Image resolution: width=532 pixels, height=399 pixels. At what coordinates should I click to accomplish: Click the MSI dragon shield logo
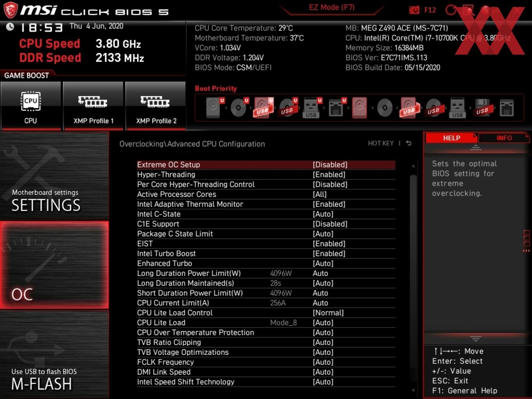coord(11,10)
